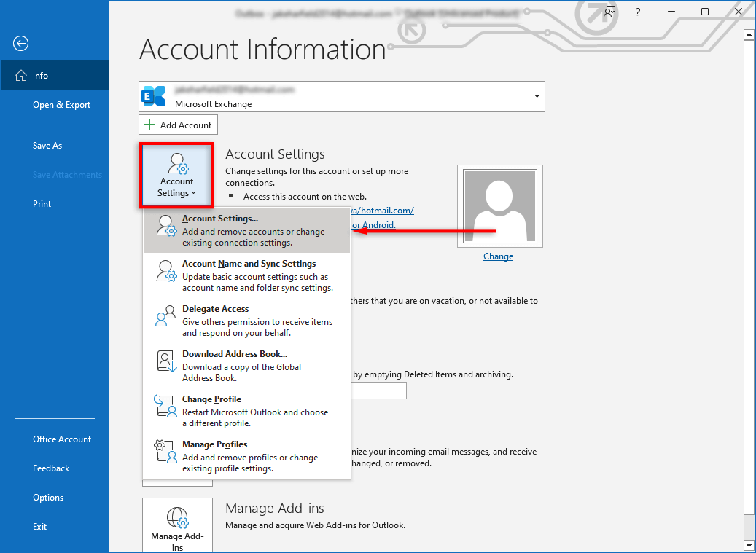The height and width of the screenshot is (553, 756).
Task: Select Print in the sidebar
Action: coord(42,204)
